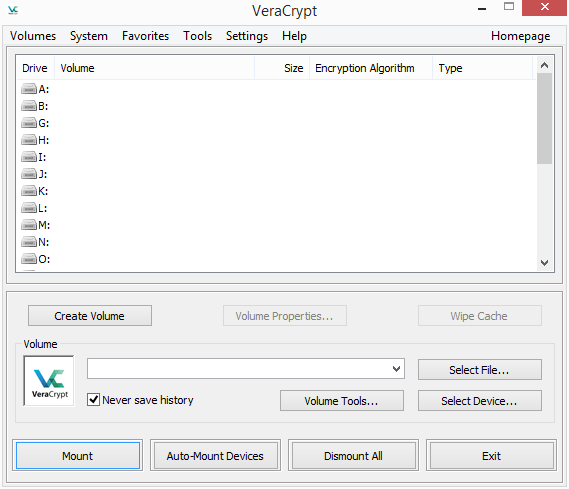569x489 pixels.
Task: Select the O: drive icon
Action: 29,259
